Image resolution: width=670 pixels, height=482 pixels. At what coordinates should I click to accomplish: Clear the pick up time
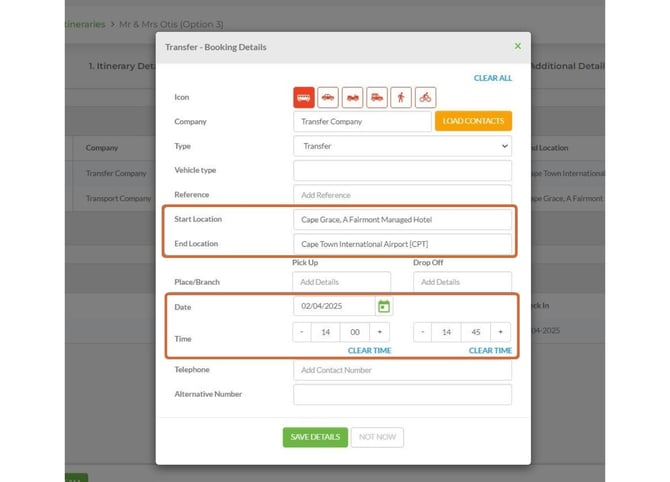coord(370,350)
